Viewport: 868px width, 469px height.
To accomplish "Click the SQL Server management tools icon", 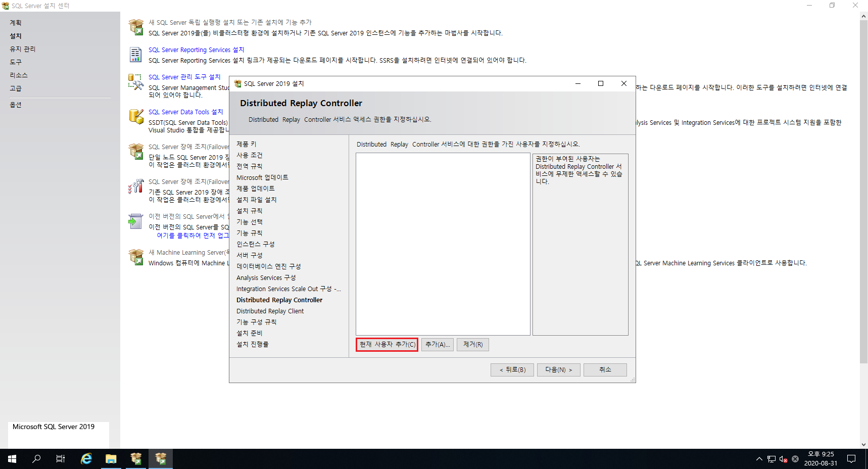I will click(136, 82).
